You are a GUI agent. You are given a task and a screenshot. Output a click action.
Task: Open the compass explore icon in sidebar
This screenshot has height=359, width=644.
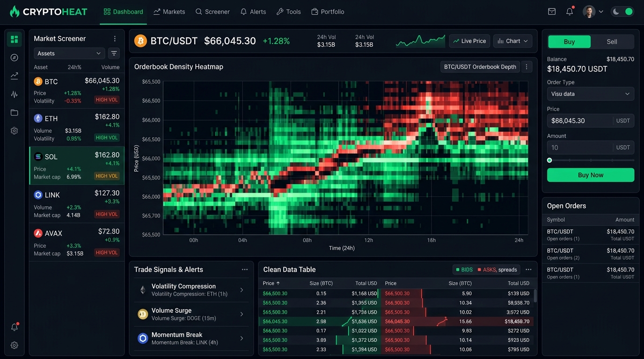pyautogui.click(x=14, y=57)
